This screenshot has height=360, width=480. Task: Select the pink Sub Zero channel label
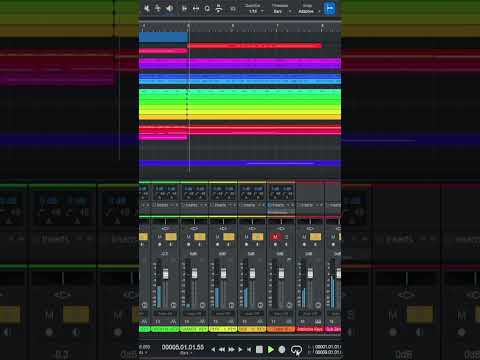point(333,329)
